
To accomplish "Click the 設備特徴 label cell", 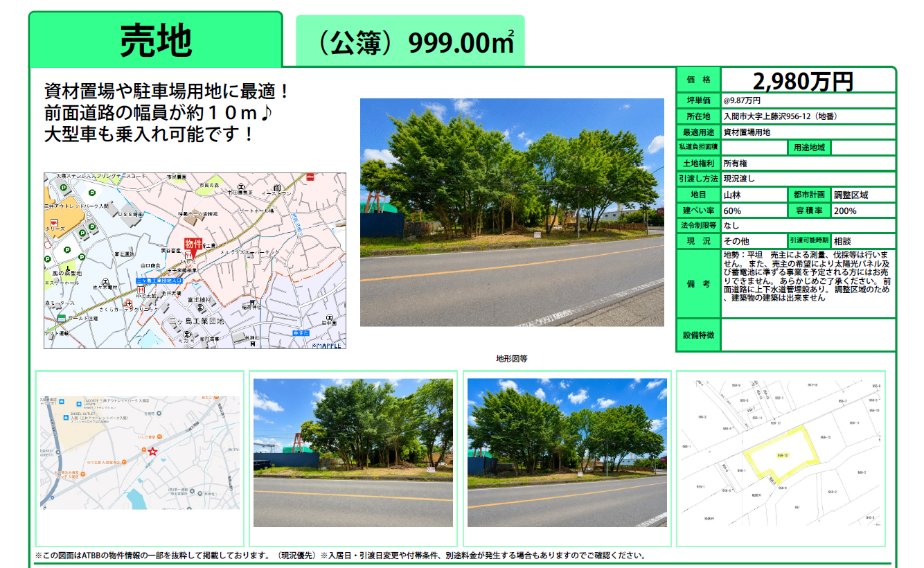I will click(699, 335).
